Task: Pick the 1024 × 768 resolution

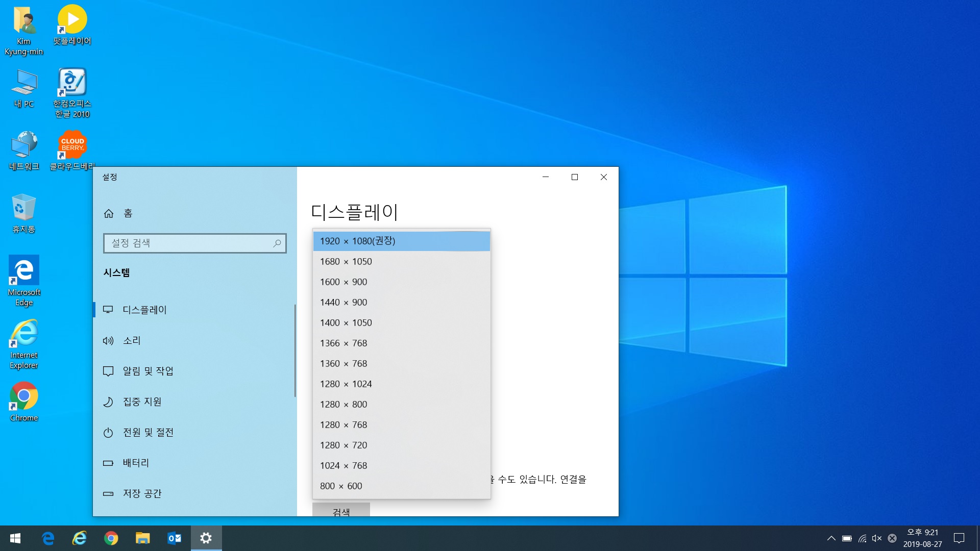Action: tap(402, 465)
